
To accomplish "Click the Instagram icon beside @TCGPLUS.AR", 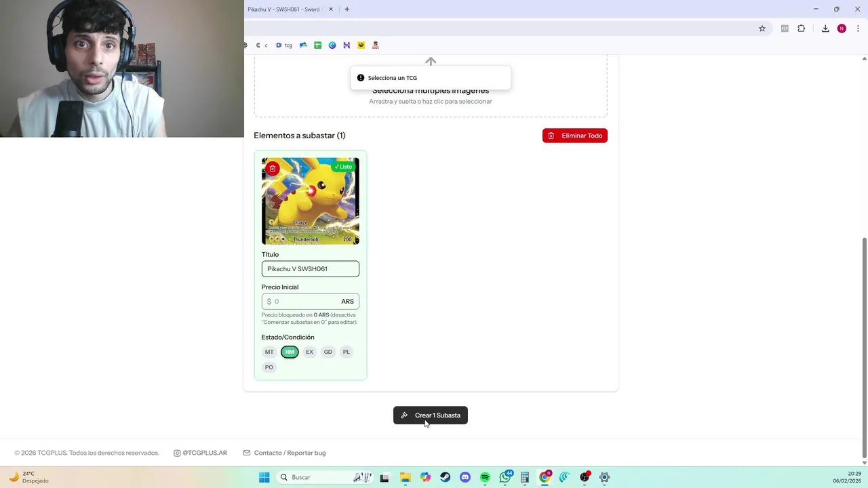I will pos(177,453).
